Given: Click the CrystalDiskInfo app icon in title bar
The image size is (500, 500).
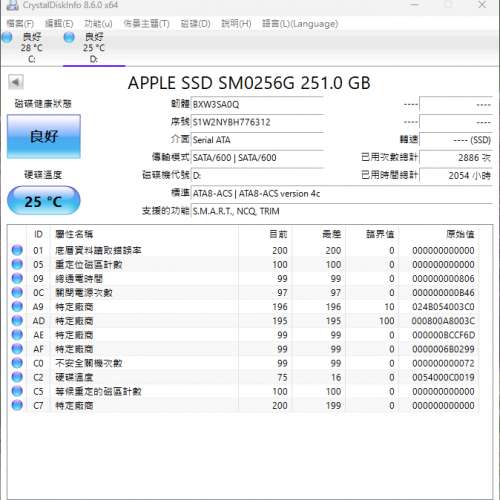Looking at the screenshot, I should point(12,4).
